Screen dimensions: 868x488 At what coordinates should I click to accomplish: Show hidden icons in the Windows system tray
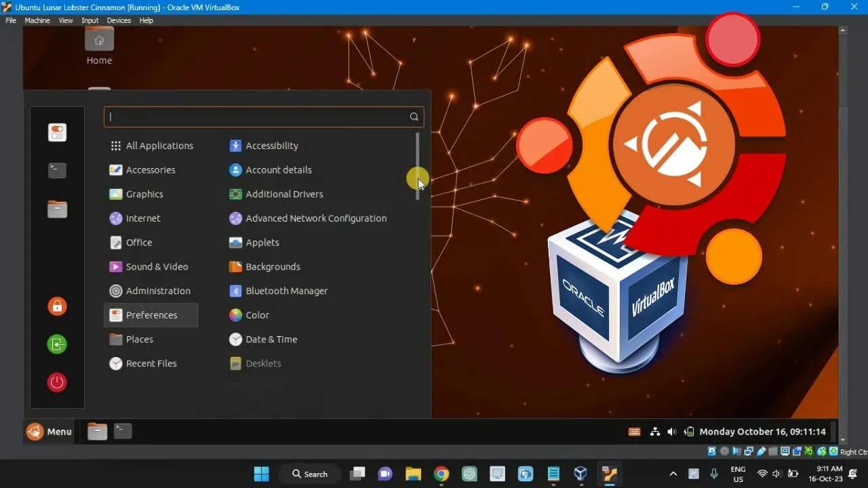pyautogui.click(x=672, y=474)
